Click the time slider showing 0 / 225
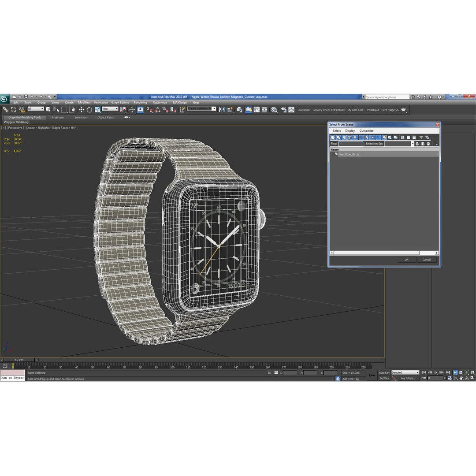The width and height of the screenshot is (476, 476). click(19, 360)
